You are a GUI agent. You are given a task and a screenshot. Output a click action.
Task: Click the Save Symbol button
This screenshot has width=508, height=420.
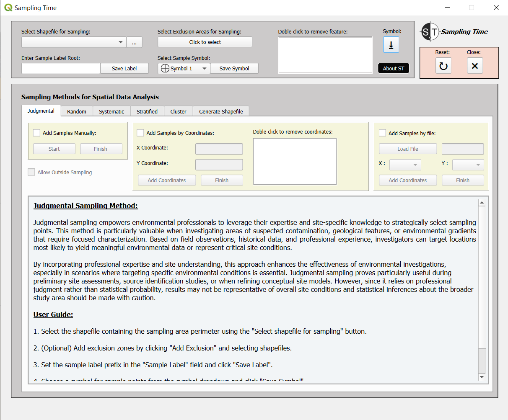(x=234, y=68)
